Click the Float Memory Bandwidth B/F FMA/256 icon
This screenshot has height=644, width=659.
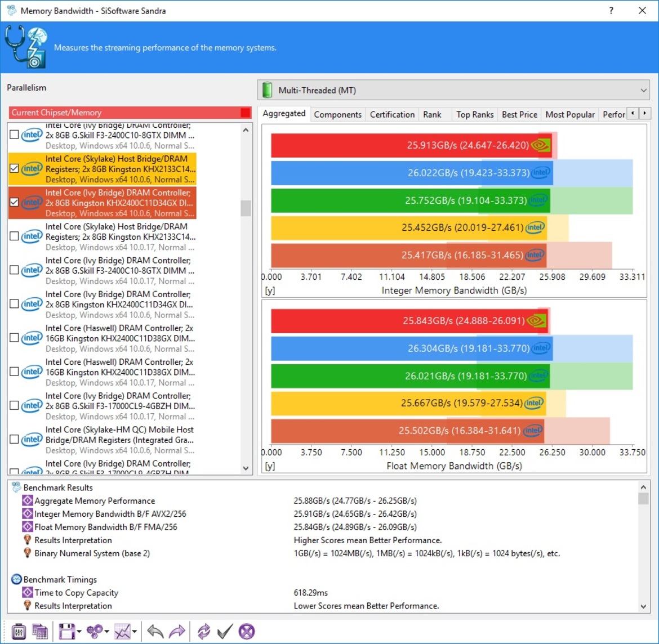point(28,526)
